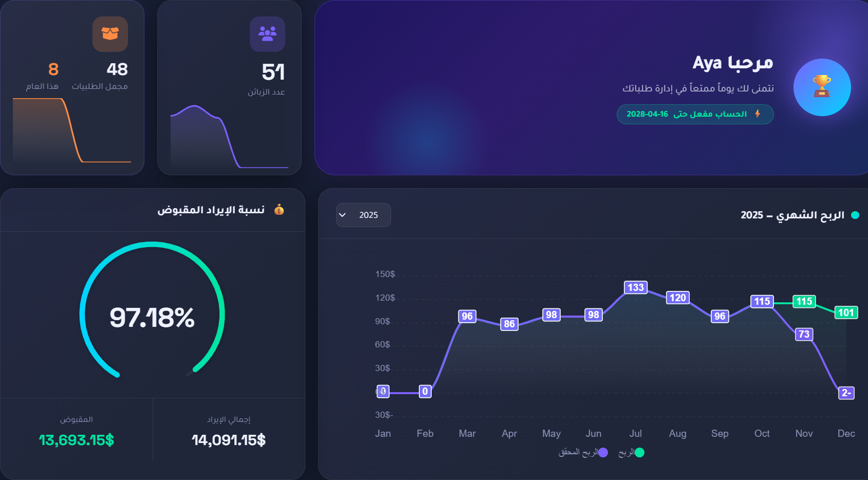This screenshot has height=480, width=868.
Task: Expand the year selector chevron arrow
Action: [x=343, y=215]
